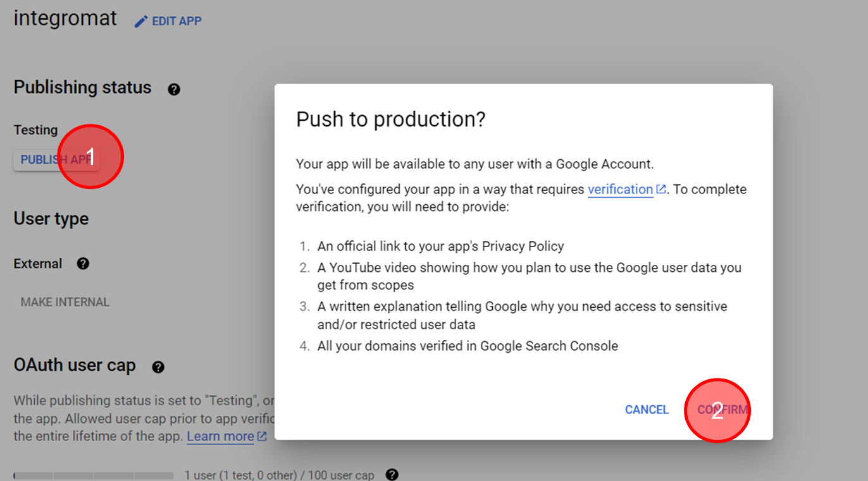The height and width of the screenshot is (481, 868).
Task: Click the MAKE INTERNAL button
Action: (65, 302)
